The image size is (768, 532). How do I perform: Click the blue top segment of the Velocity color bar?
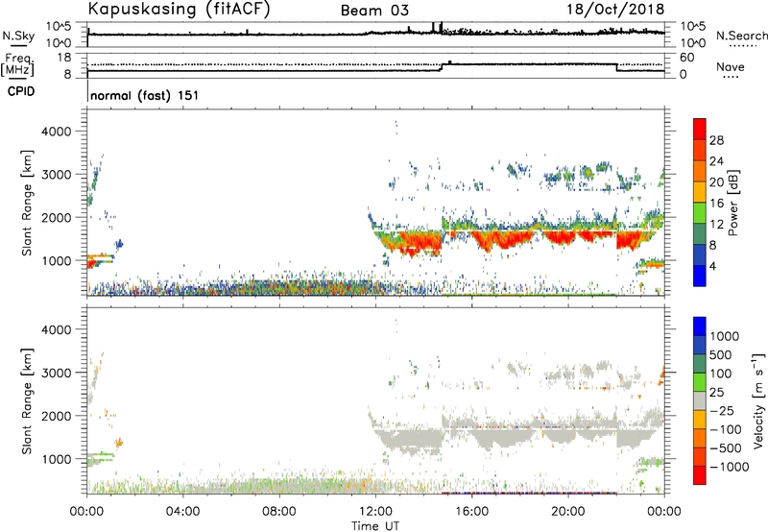(700, 326)
